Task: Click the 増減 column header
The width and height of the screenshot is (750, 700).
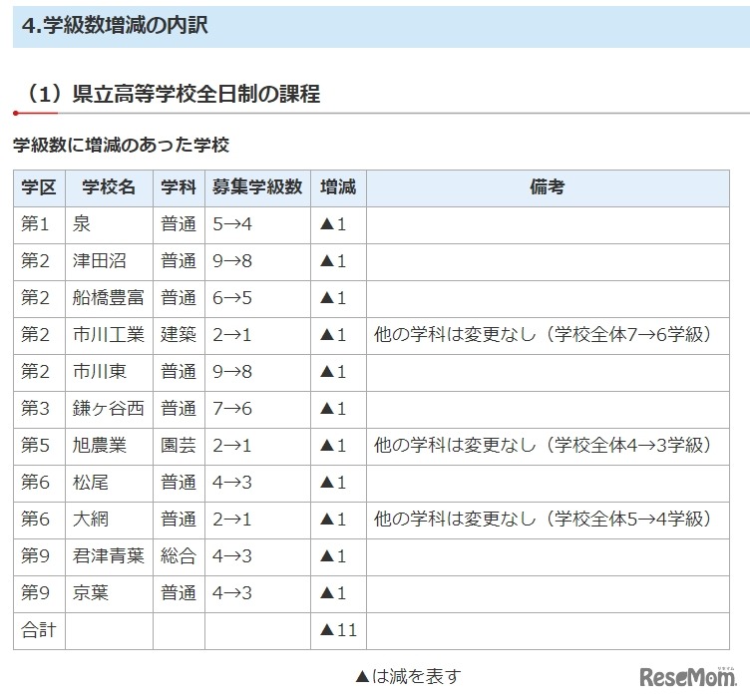Action: 338,186
